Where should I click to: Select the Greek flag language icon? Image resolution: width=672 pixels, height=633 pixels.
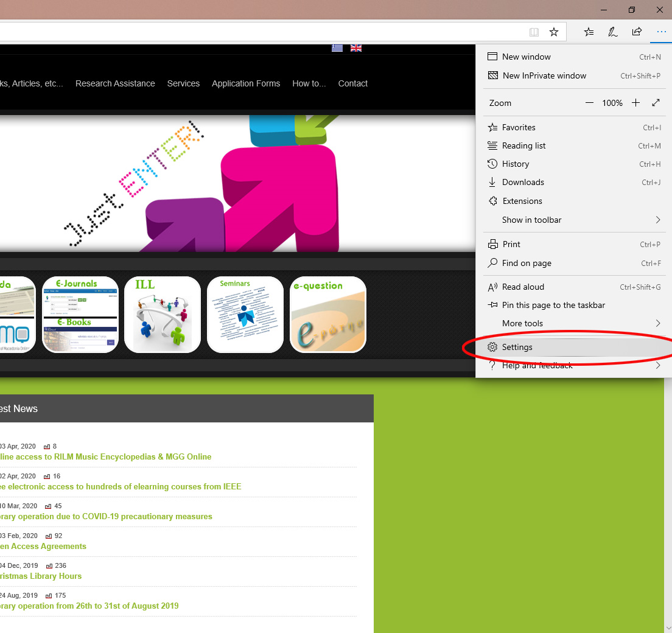[337, 48]
